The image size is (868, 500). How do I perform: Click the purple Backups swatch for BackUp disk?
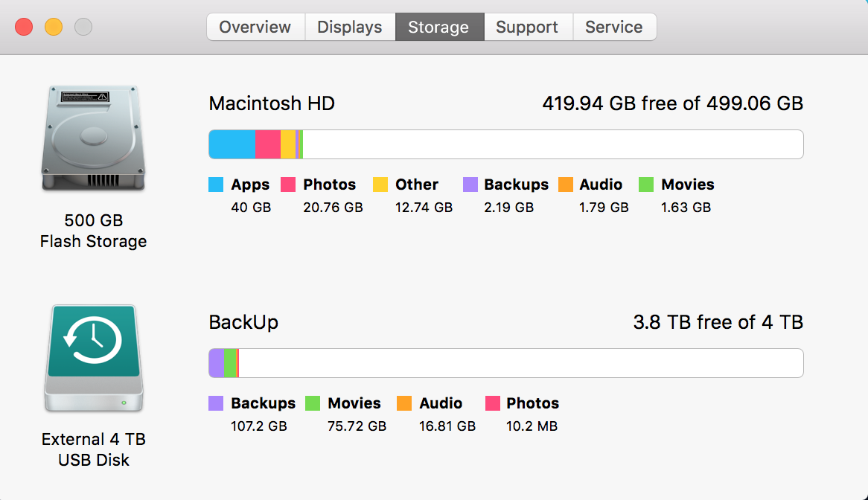pos(216,403)
